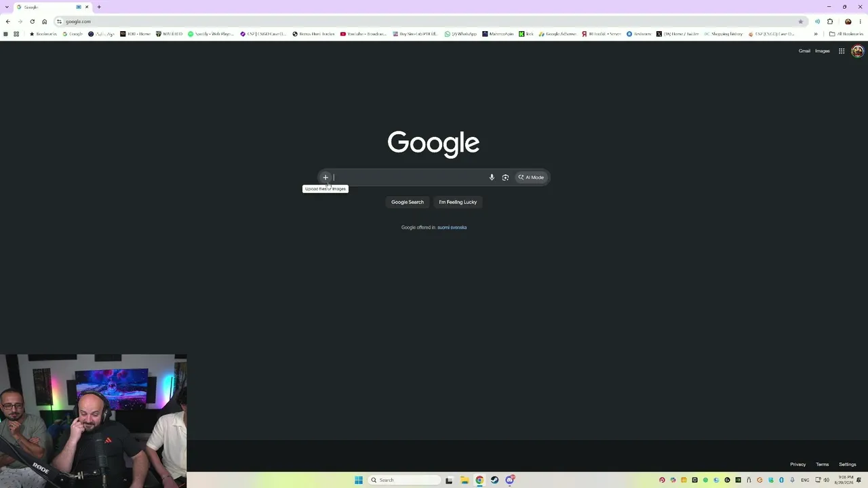This screenshot has width=868, height=488.
Task: Open Chrome from the taskbar
Action: click(x=479, y=480)
